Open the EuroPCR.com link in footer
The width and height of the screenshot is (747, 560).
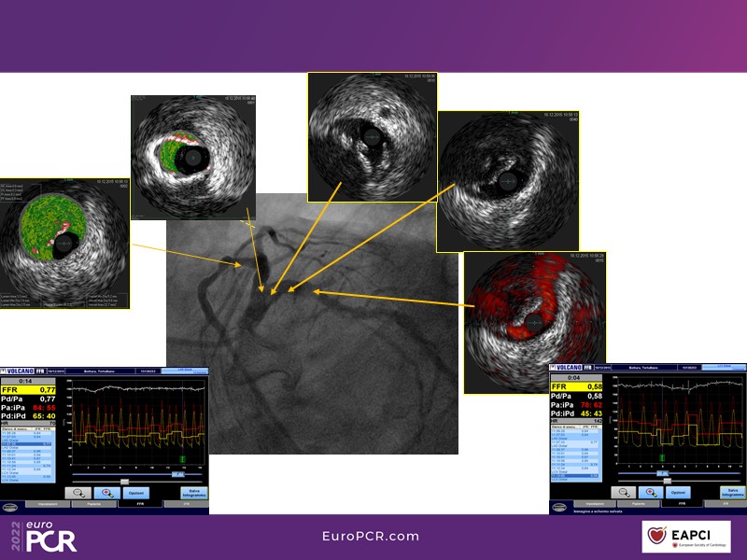tap(371, 536)
